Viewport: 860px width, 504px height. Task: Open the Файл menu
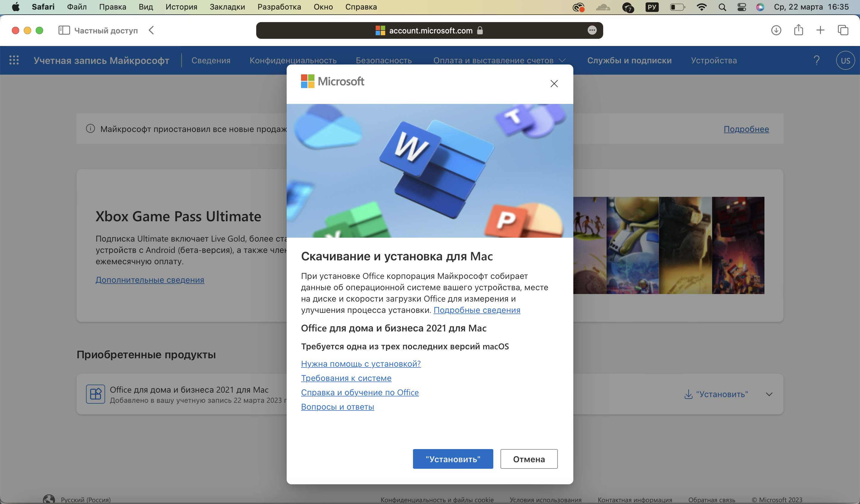(x=77, y=7)
